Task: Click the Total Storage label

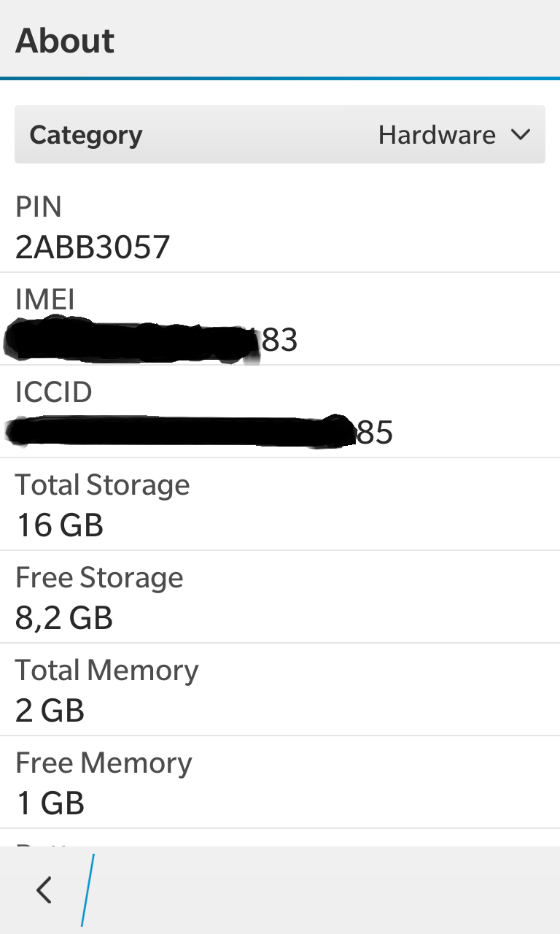Action: click(103, 485)
